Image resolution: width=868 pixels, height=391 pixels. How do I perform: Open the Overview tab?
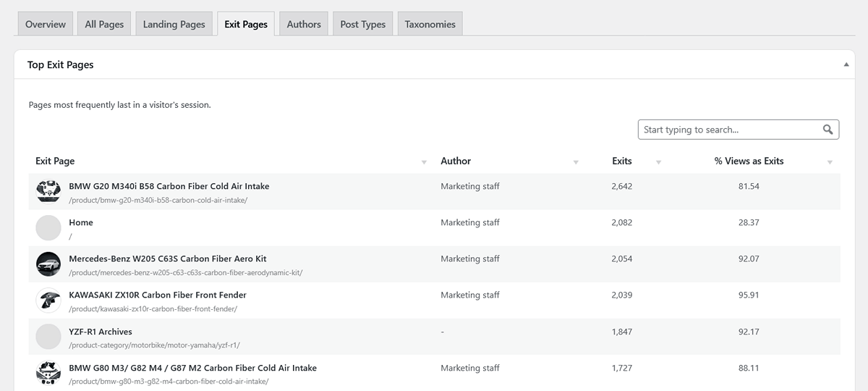46,24
